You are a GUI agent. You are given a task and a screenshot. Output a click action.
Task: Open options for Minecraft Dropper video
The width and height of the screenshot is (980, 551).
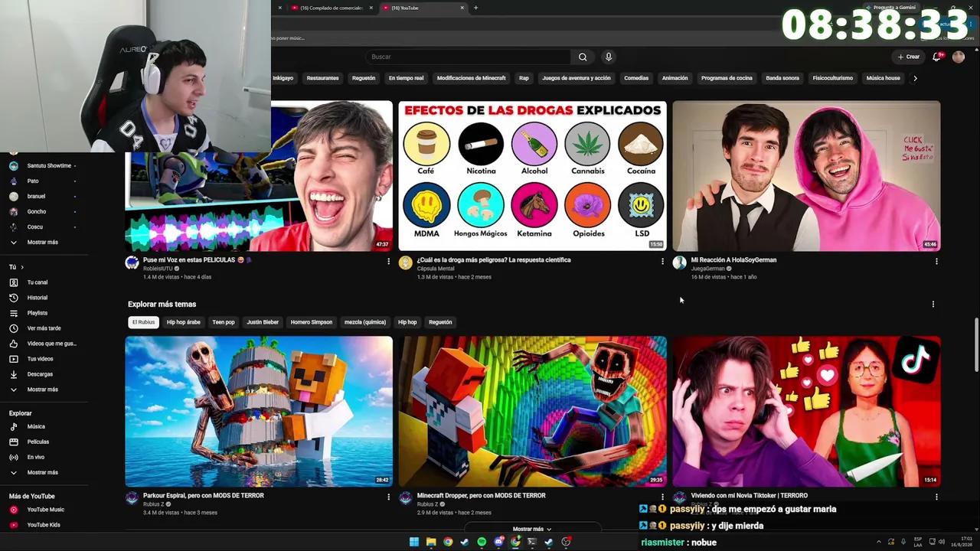pyautogui.click(x=662, y=497)
